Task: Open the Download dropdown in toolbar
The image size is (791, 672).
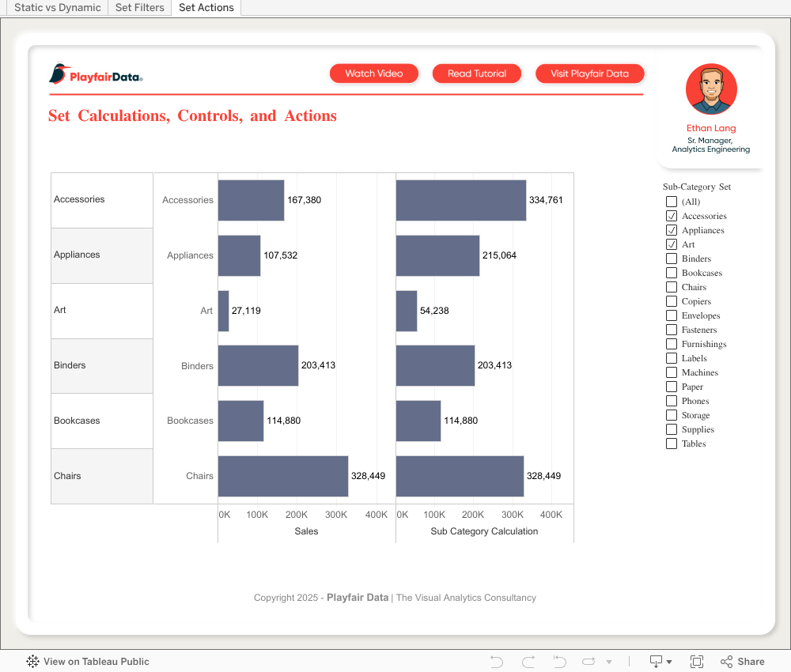Action: (x=660, y=662)
